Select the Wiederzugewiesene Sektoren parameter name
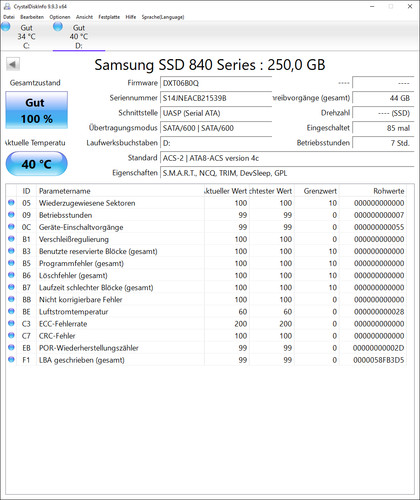 pyautogui.click(x=87, y=203)
